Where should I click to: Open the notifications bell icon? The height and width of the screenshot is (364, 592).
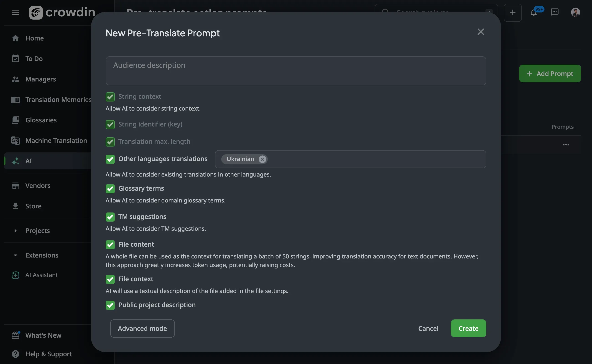point(533,13)
